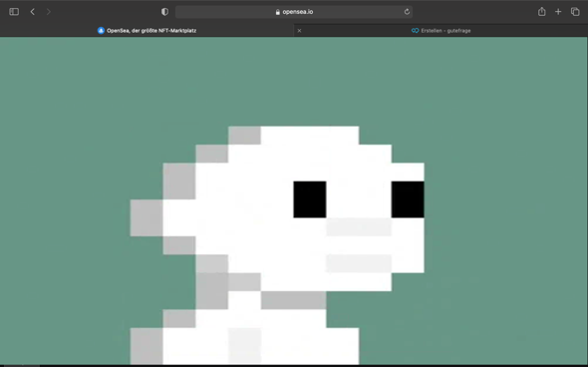Focus the opensea.io address bar
Image resolution: width=588 pixels, height=367 pixels.
[x=294, y=12]
